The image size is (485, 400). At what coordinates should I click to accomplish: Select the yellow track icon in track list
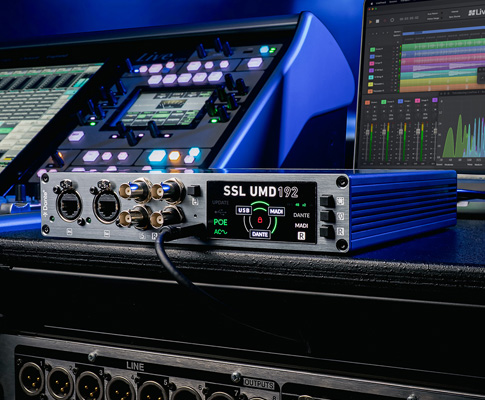(x=370, y=85)
